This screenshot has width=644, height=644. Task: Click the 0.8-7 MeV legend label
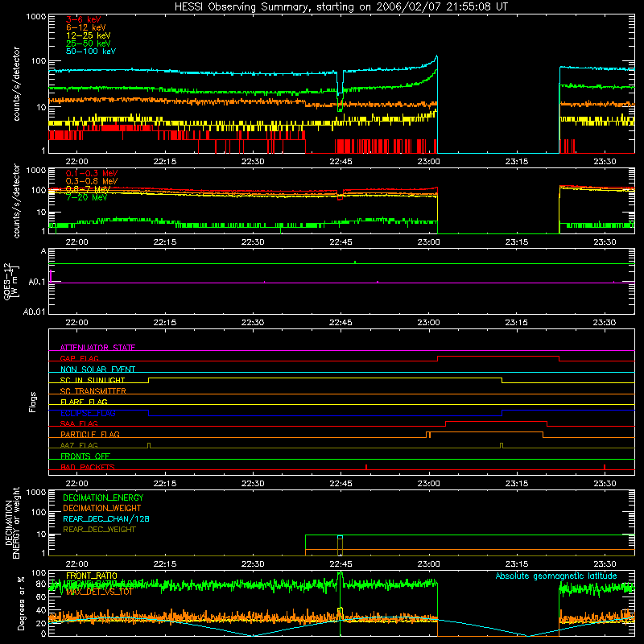(88, 189)
